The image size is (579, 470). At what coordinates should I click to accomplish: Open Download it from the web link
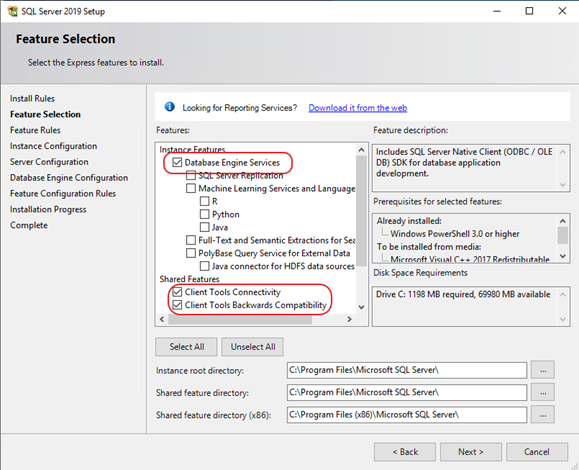pos(358,108)
